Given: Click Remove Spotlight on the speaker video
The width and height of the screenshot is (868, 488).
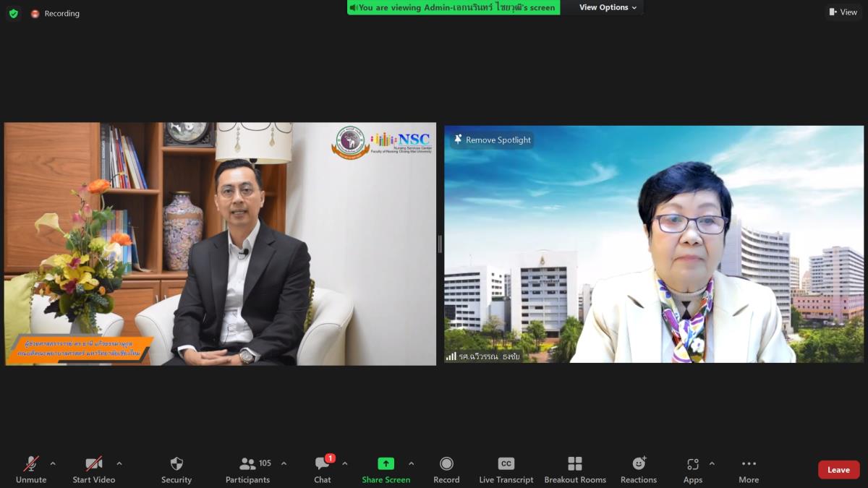Looking at the screenshot, I should [492, 140].
